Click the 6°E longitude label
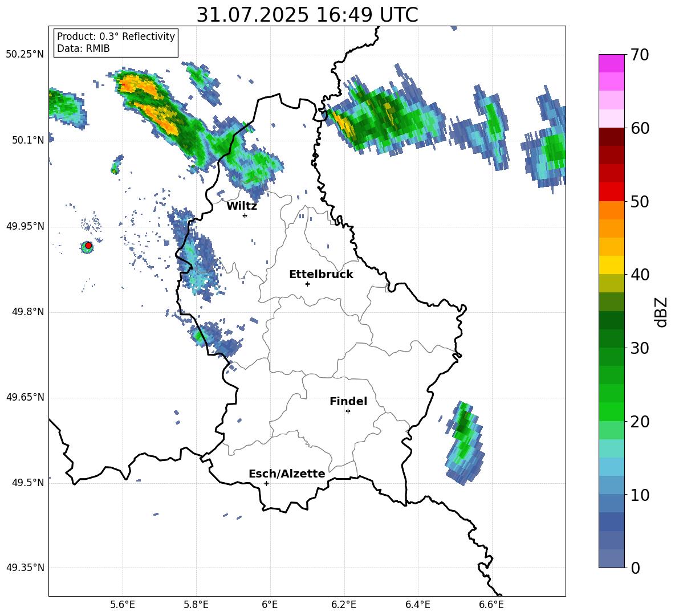This screenshot has height=616, width=675. coord(270,605)
